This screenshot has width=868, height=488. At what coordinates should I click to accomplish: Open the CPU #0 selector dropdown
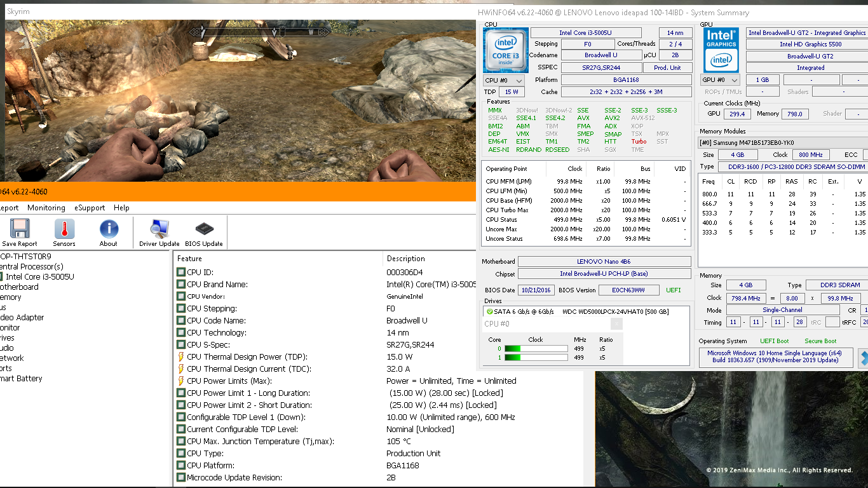point(503,81)
